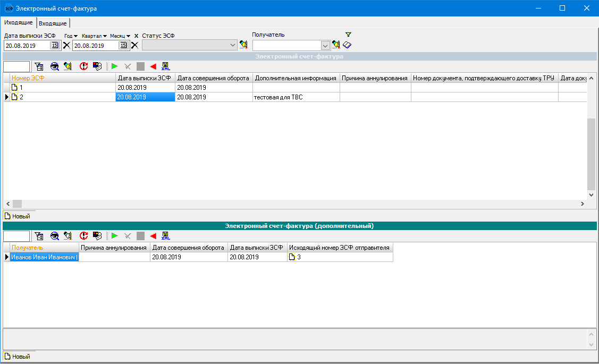Click the XML save icon in upper toolbar
599x364 pixels.
pos(165,66)
